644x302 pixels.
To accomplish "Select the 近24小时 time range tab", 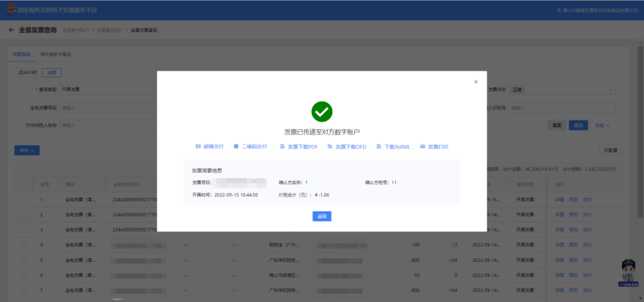I will [x=27, y=73].
